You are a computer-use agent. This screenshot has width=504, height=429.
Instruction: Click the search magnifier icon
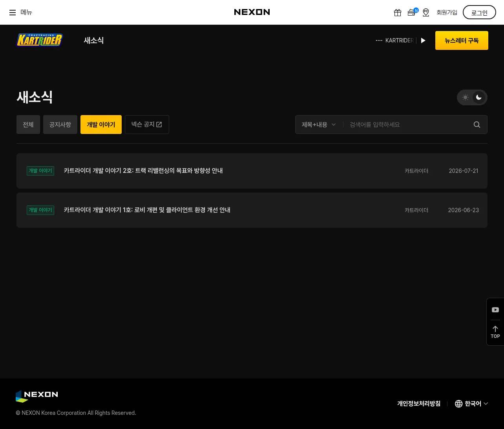click(477, 125)
